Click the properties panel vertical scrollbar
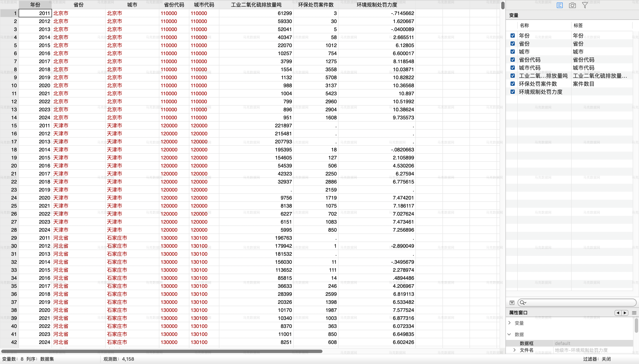 636,326
